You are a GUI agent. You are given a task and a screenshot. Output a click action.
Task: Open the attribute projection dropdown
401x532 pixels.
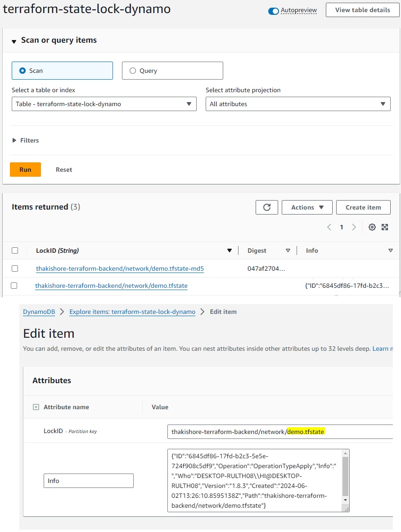[x=297, y=104]
